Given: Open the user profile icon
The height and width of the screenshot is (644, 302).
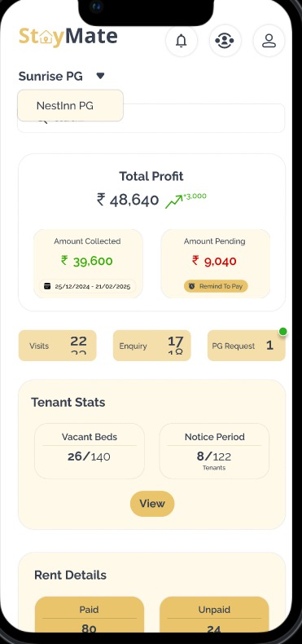Looking at the screenshot, I should (269, 41).
